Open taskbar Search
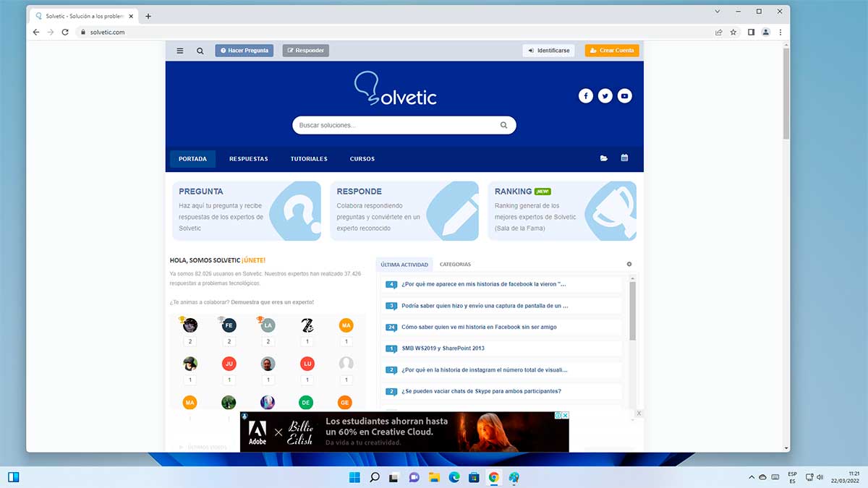 tap(375, 477)
